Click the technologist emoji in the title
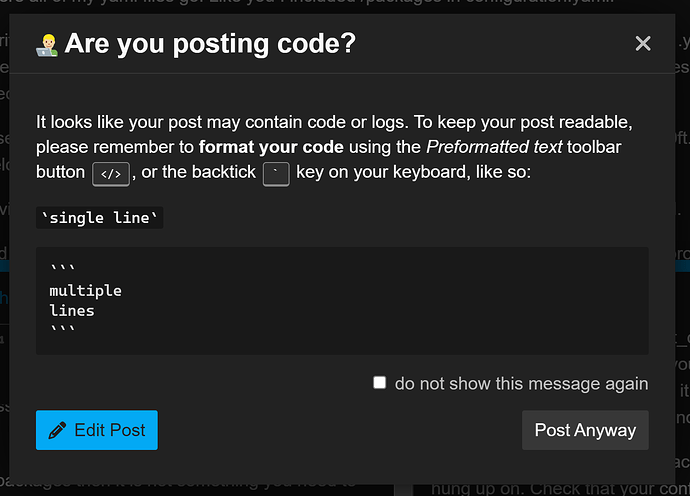Viewport: 690px width, 496px height. 48,43
